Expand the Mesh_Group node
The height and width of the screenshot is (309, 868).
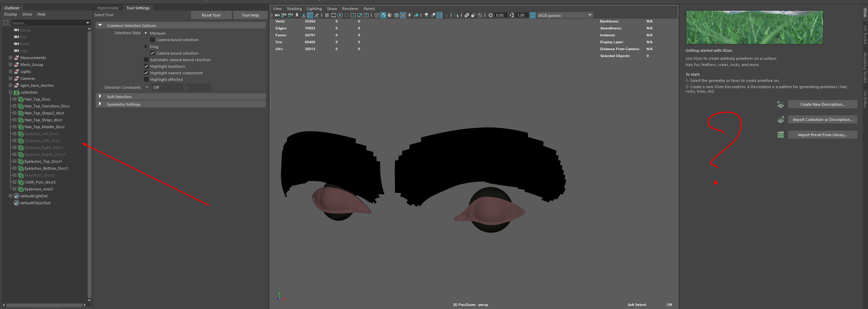10,65
